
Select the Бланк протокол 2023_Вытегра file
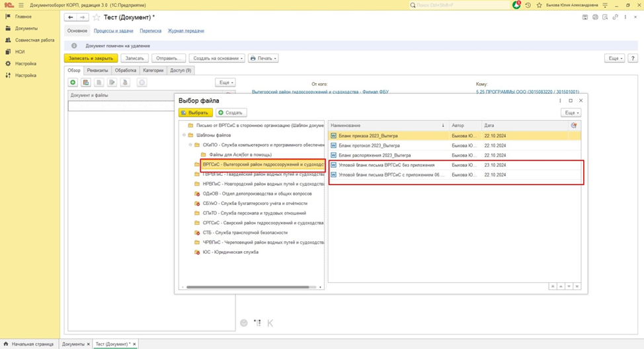[x=455, y=145]
